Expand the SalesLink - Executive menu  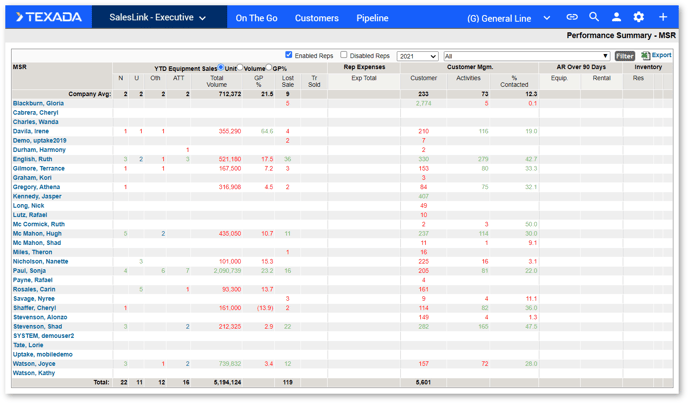click(157, 17)
